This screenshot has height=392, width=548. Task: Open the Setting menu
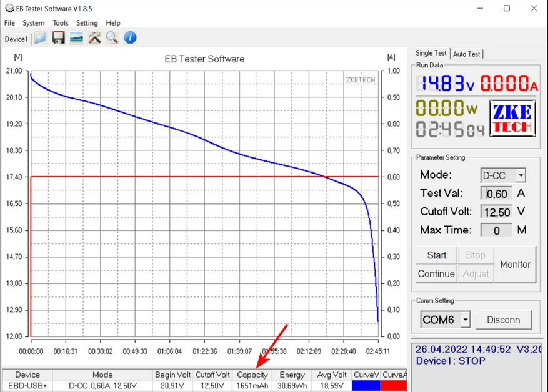click(x=87, y=22)
